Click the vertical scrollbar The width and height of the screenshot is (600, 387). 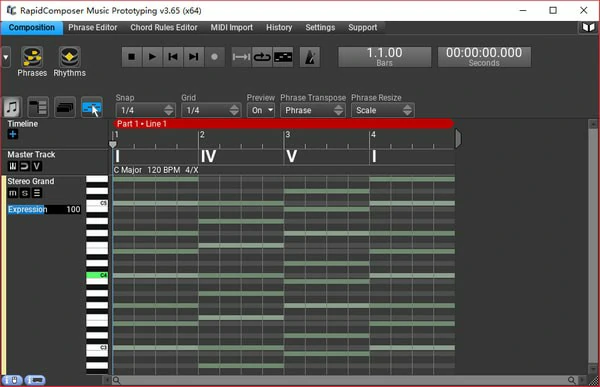pos(593,245)
